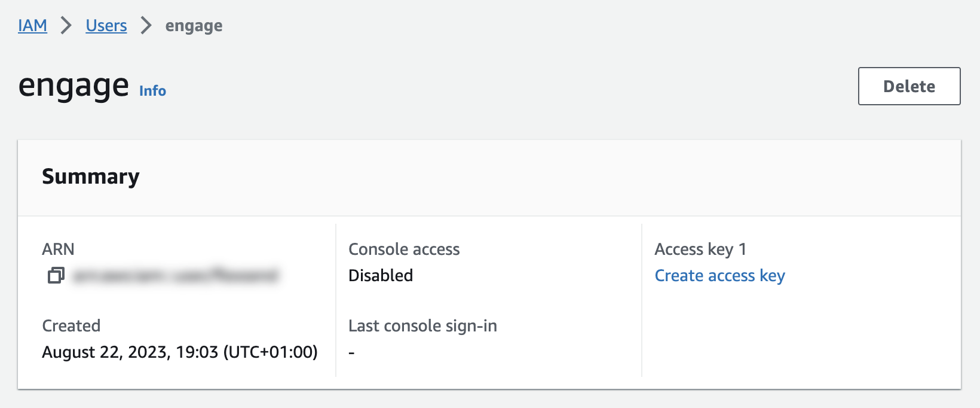Select the Disabled console access status
Screen dimensions: 980x408
click(381, 275)
